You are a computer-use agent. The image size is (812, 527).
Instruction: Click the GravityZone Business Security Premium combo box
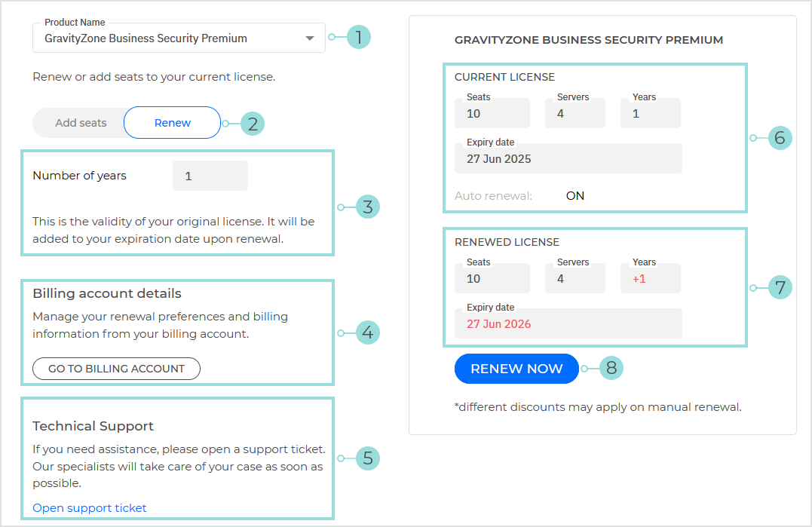click(x=166, y=38)
